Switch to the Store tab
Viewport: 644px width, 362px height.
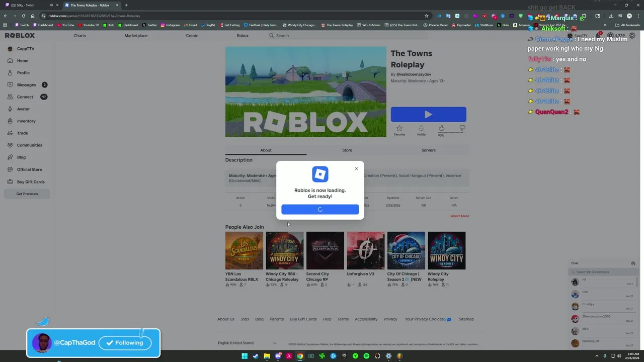tap(347, 150)
